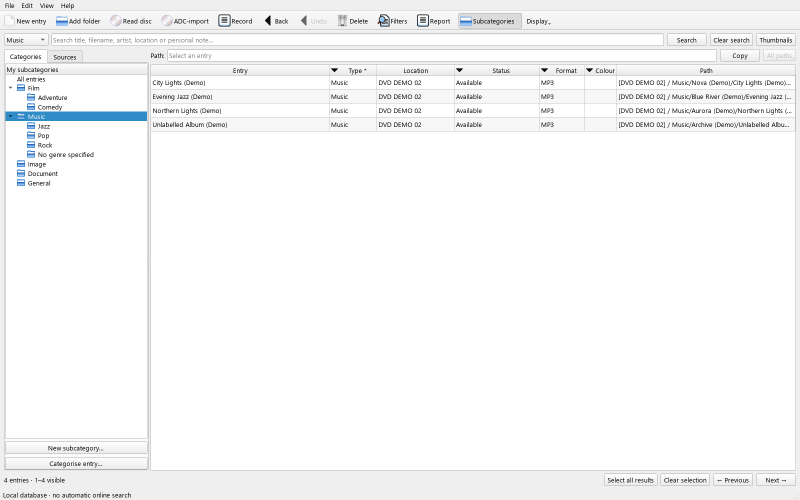Click the Path column header
Viewport: 800px width, 500px height.
(x=706, y=70)
